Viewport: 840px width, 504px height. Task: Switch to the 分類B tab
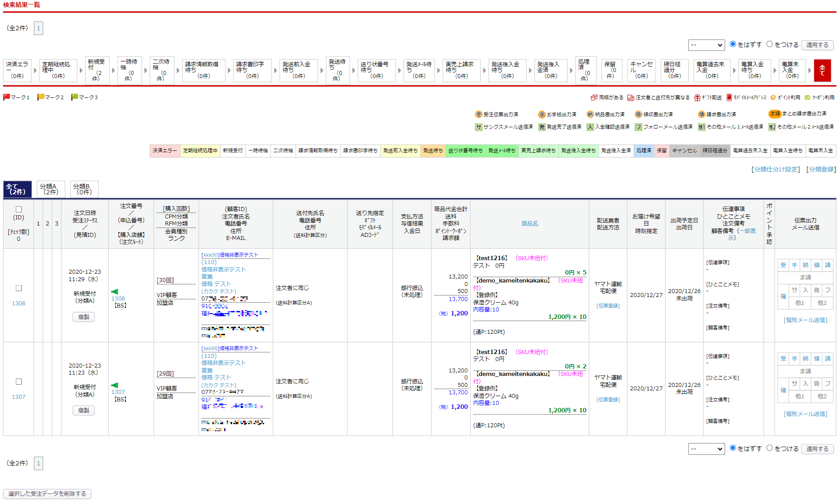84,189
